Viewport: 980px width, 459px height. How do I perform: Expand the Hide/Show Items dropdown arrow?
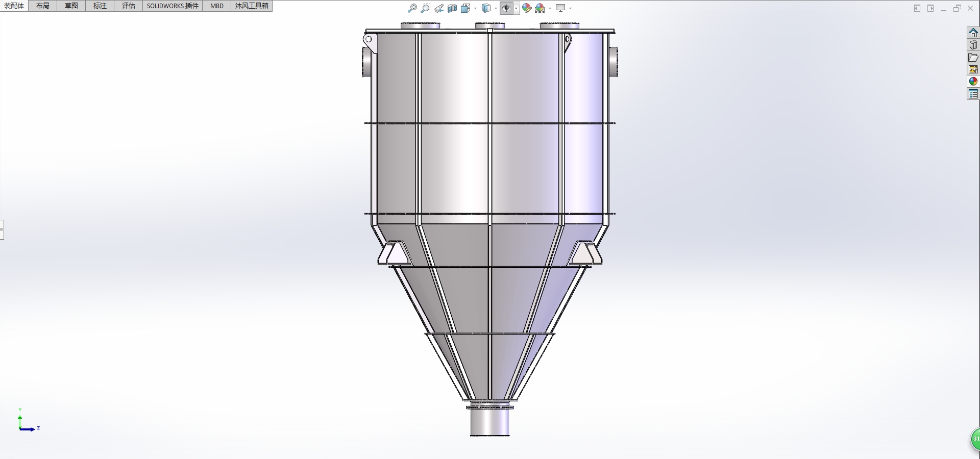point(517,8)
